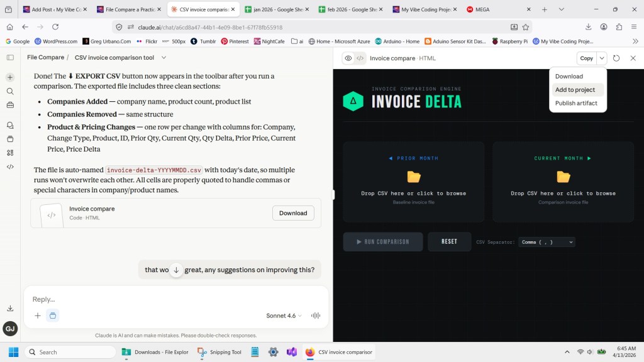
Task: Click Download button on Invoice compare card
Action: [293, 213]
